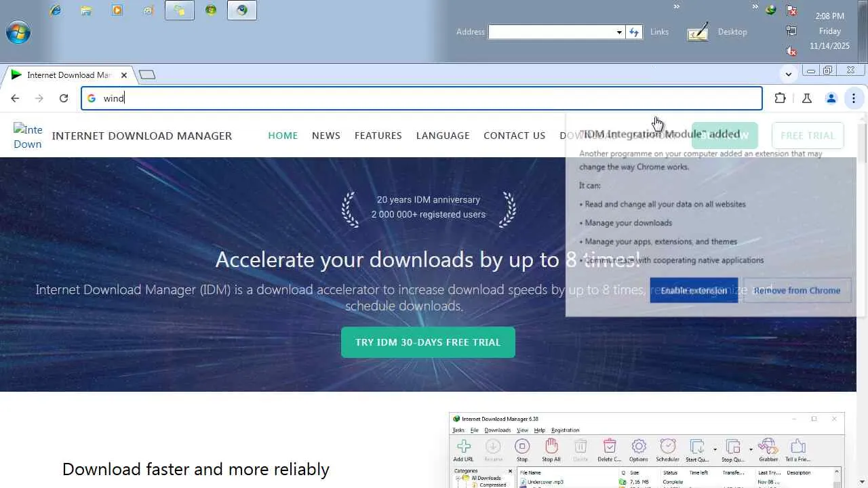Reload the current page
The width and height of the screenshot is (868, 488).
click(64, 98)
